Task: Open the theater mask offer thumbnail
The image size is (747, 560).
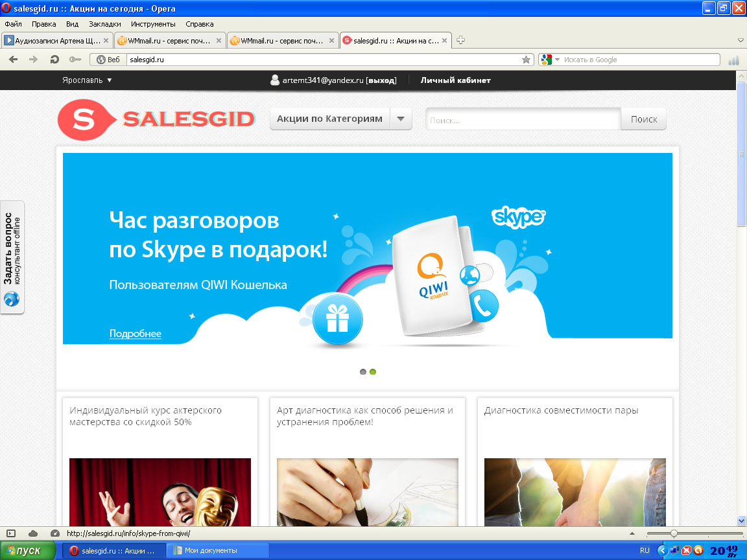Action: coord(160,493)
